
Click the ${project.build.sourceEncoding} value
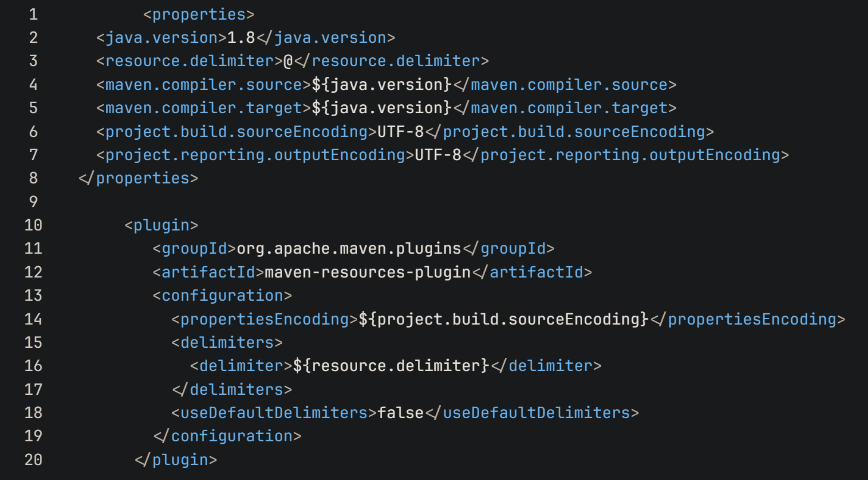pos(504,319)
